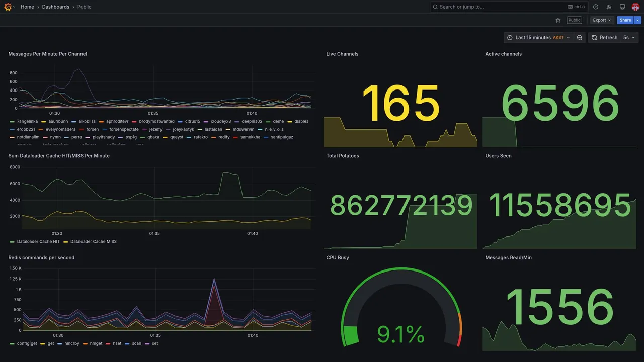This screenshot has width=644, height=362.
Task: Open the help question mark icon
Action: click(x=596, y=7)
